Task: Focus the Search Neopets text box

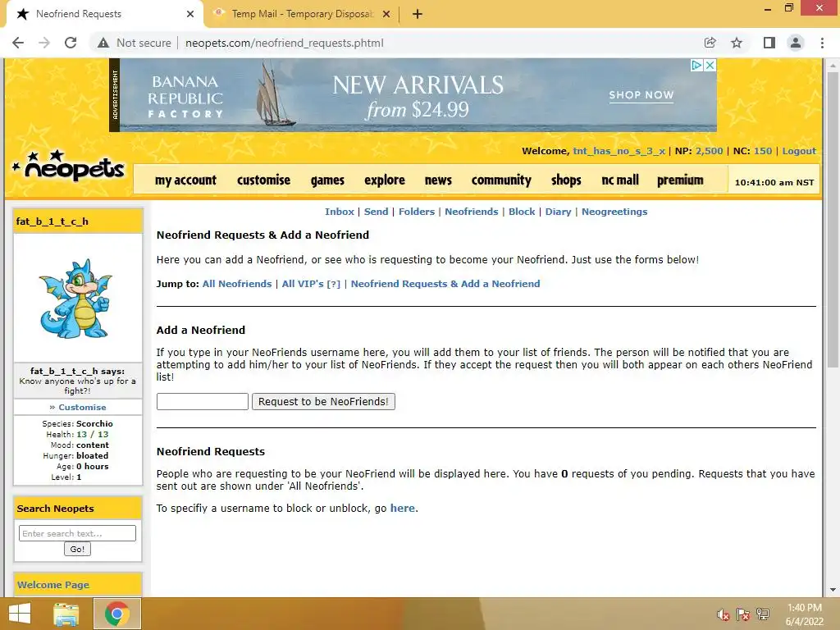Action: pos(77,533)
